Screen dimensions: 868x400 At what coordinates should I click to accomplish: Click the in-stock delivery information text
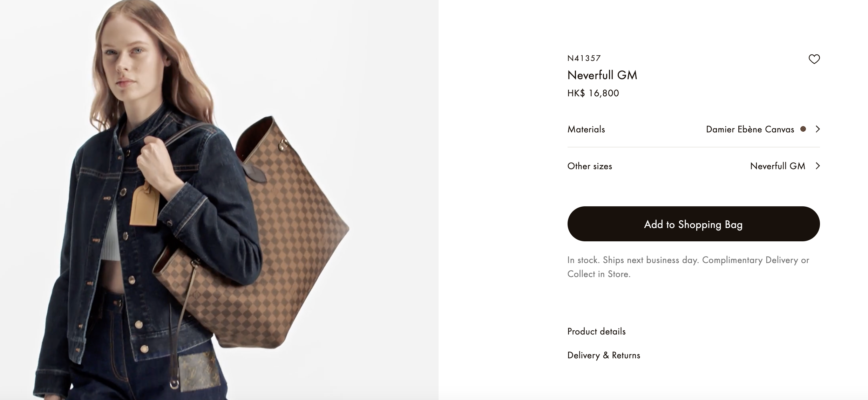pos(688,267)
